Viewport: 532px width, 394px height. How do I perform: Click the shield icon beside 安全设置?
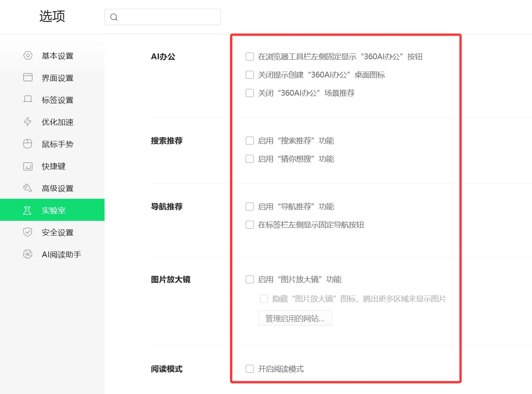point(28,232)
